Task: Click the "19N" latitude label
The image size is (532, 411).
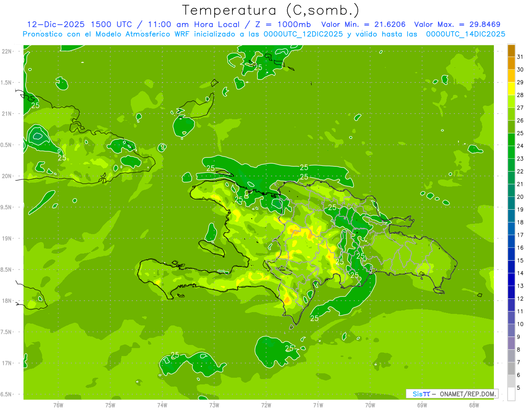Action: (x=7, y=238)
